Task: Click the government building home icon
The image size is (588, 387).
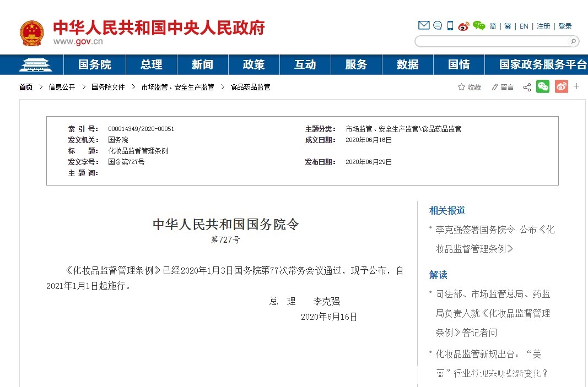Action: coord(35,65)
